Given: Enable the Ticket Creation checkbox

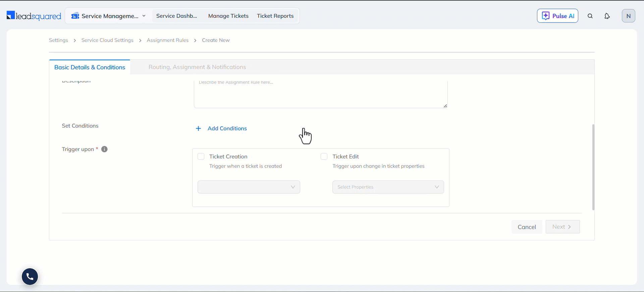Looking at the screenshot, I should [201, 157].
